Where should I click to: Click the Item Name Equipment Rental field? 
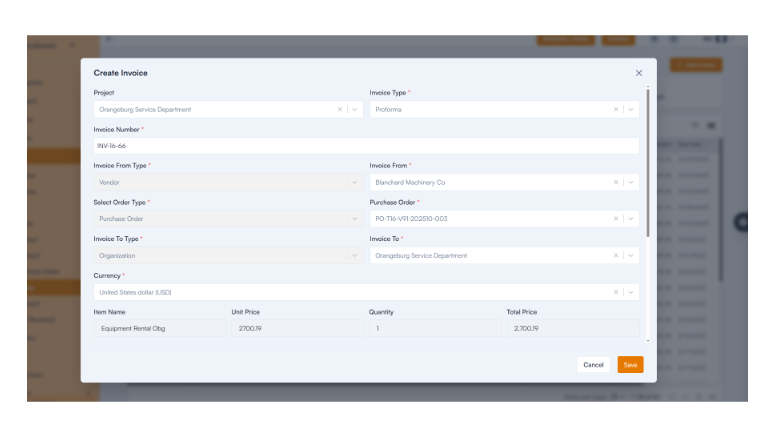[160, 328]
